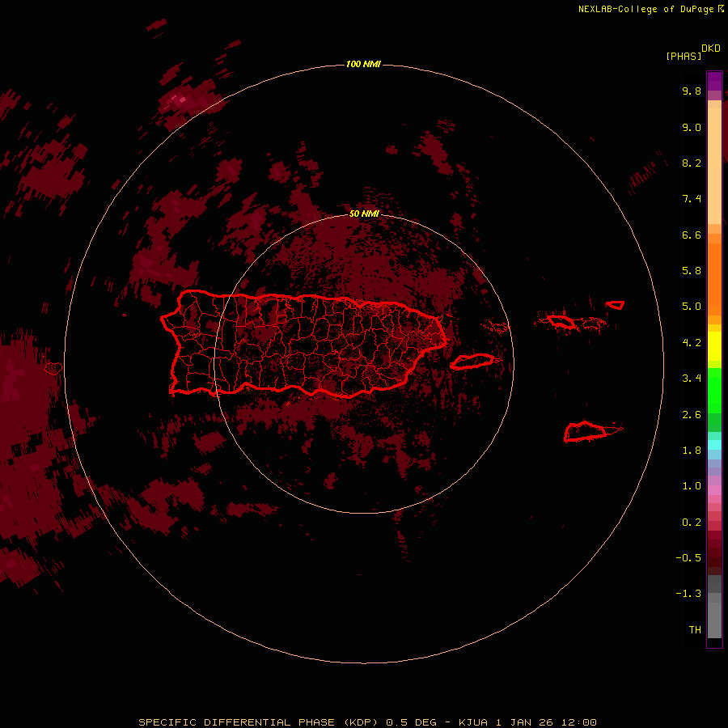Screen dimensions: 728x728
Task: Select the 8.2 scale label
Action: click(692, 163)
